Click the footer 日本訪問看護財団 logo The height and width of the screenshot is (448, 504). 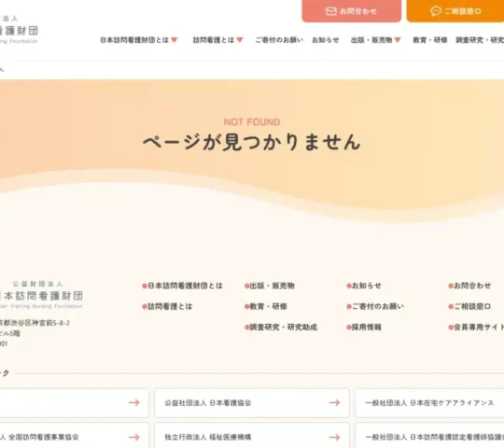click(41, 295)
